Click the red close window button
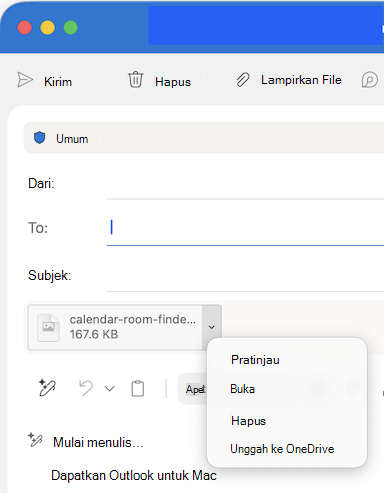This screenshot has height=493, width=384. 25,27
